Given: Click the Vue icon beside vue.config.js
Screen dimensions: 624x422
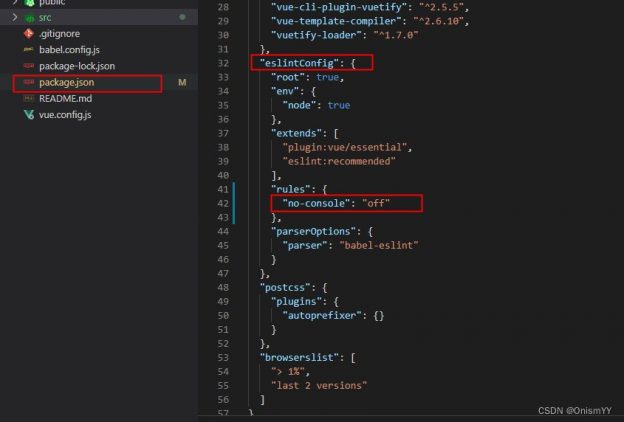Looking at the screenshot, I should pos(29,115).
